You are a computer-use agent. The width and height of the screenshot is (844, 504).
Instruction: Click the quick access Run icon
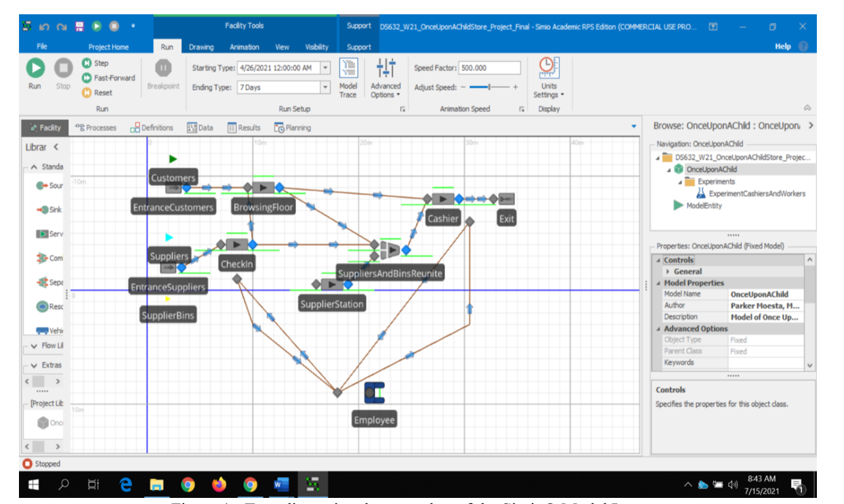(x=97, y=26)
